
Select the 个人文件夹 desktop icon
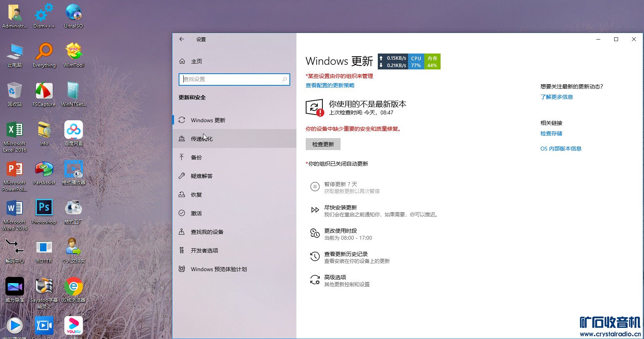pos(73,251)
